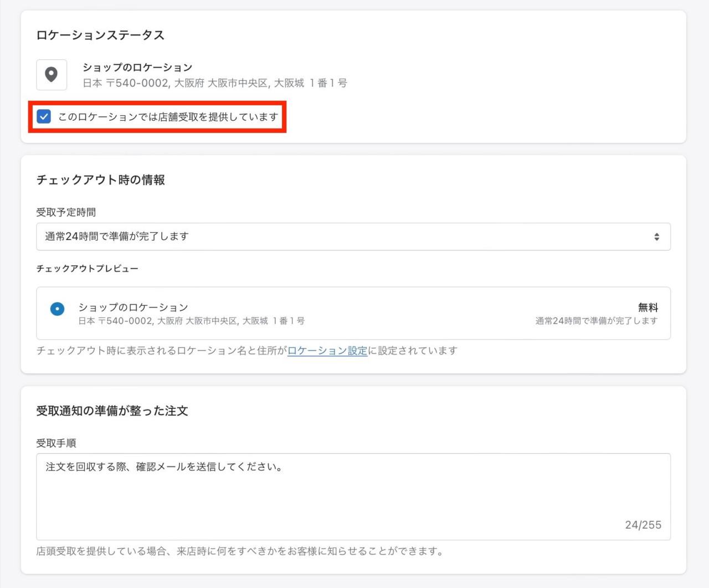Open the 受取予定時間 dropdown

[x=353, y=237]
